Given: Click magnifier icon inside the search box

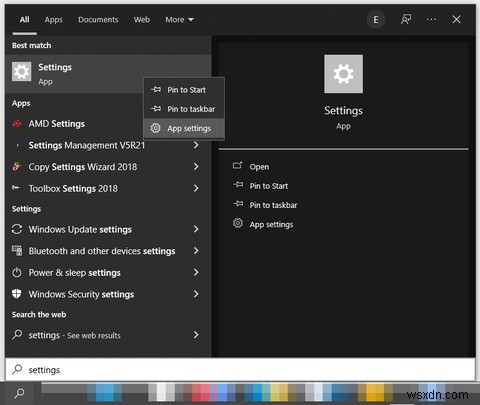Looking at the screenshot, I should click(x=17, y=369).
